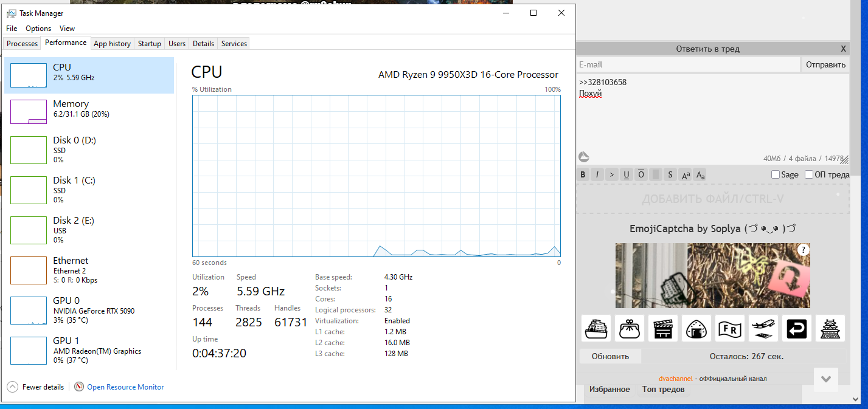868x409 pixels.
Task: Apply subscript formatting in reply form
Action: (700, 174)
